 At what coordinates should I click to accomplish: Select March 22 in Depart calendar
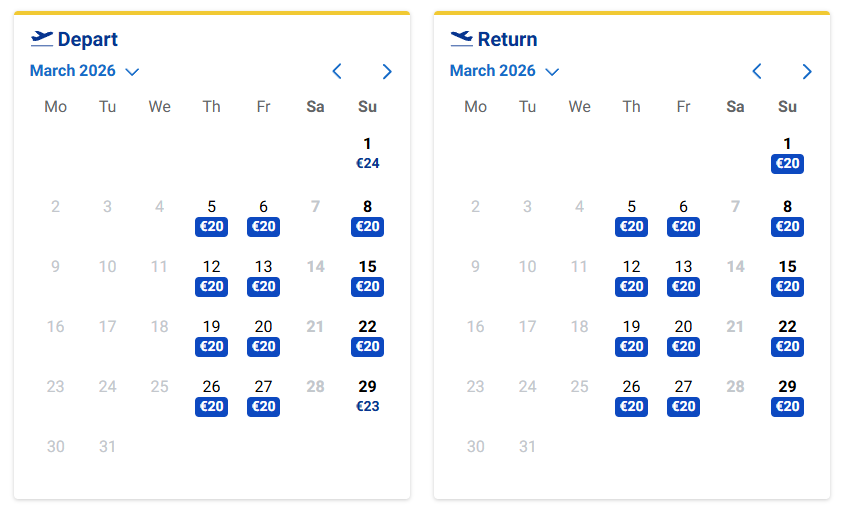coord(367,336)
